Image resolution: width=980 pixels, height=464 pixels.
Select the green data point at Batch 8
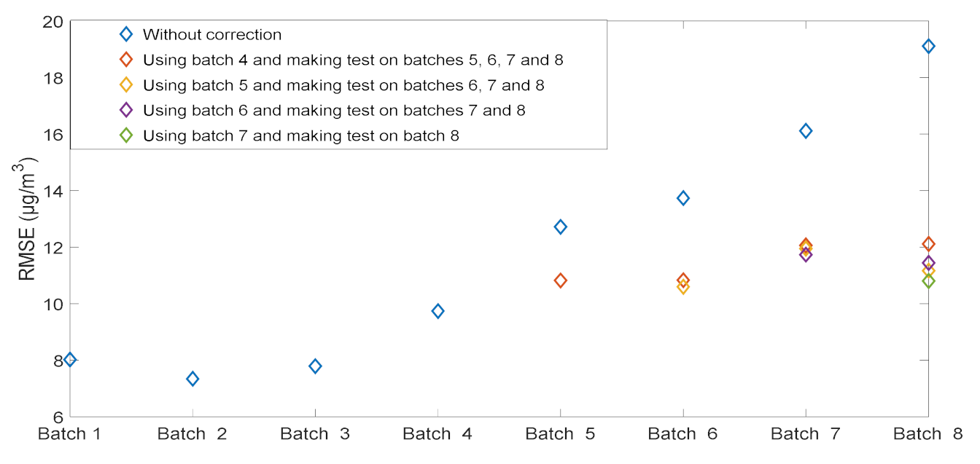point(928,280)
